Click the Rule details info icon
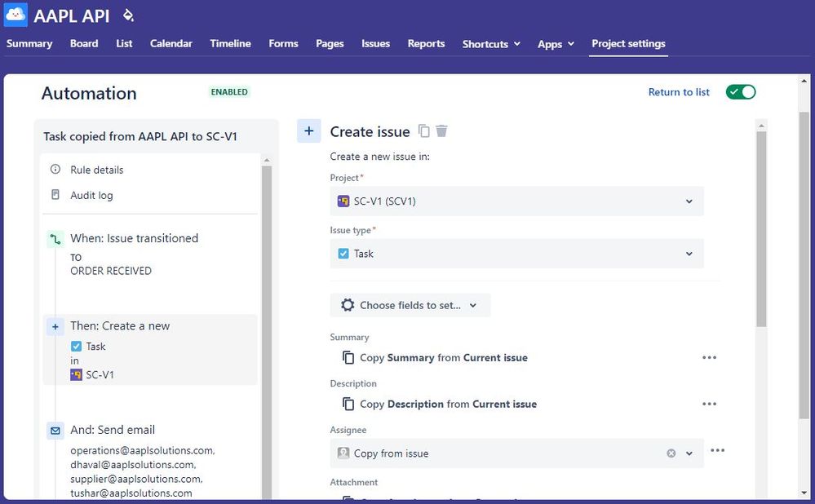This screenshot has height=504, width=815. [x=55, y=170]
